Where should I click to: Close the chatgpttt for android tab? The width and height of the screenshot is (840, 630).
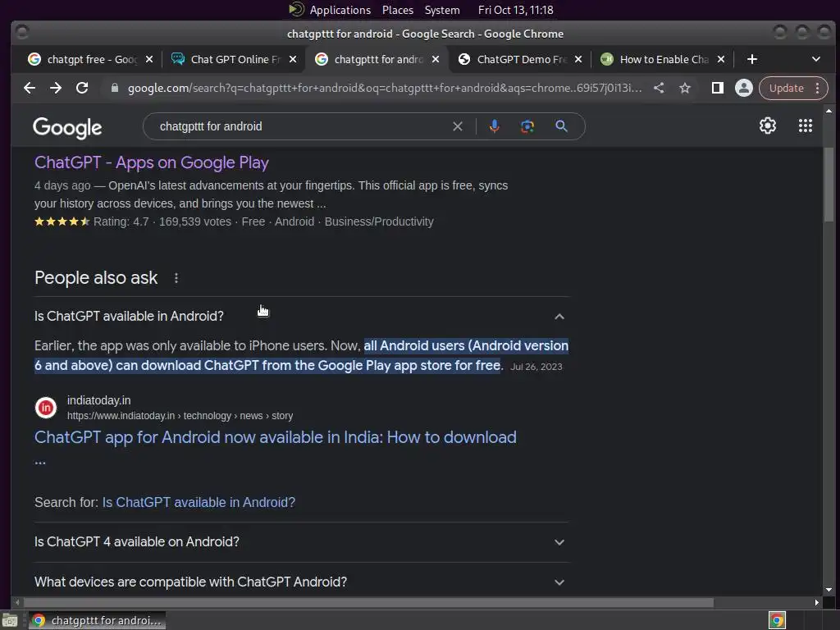(x=436, y=59)
